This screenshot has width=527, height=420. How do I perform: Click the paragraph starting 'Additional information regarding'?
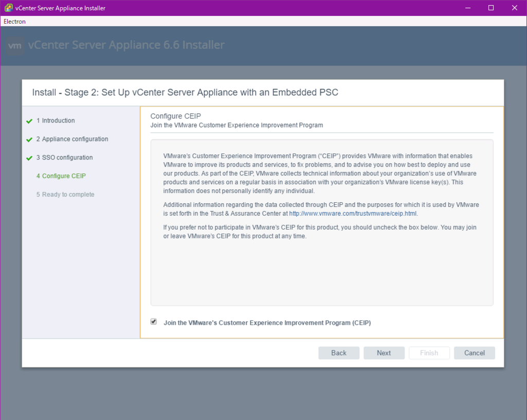pyautogui.click(x=321, y=209)
